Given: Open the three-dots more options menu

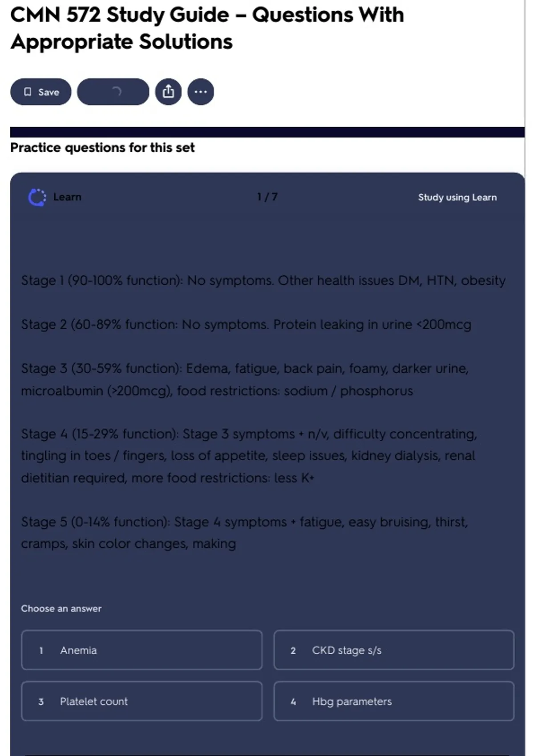Looking at the screenshot, I should point(201,92).
